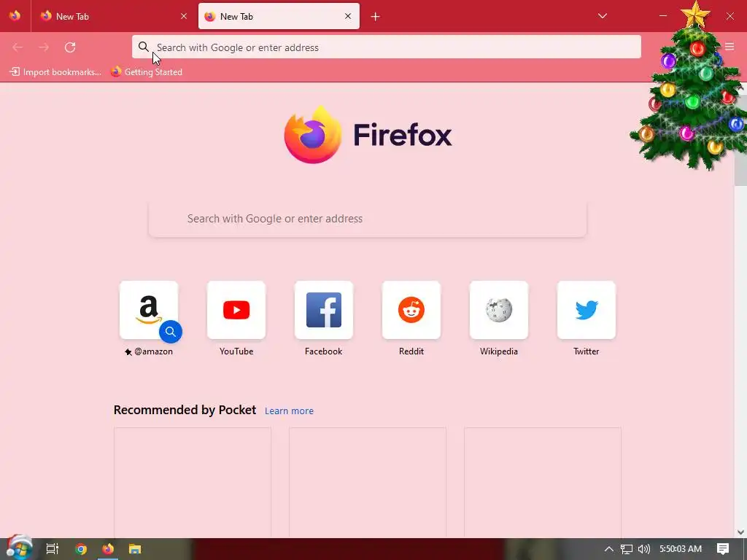Open the notification action center
Screen dimensions: 747x560
tap(723, 549)
